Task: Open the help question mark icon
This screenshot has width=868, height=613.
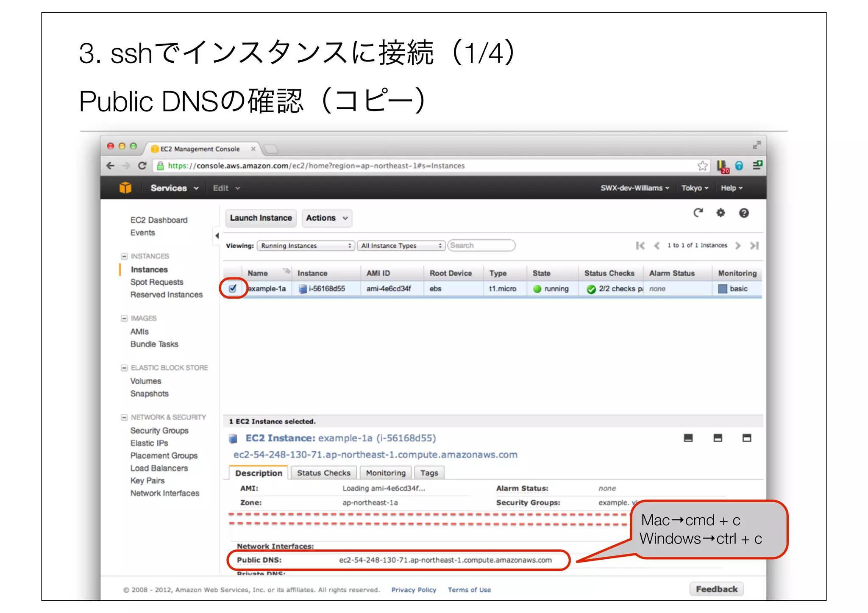Action: point(744,213)
